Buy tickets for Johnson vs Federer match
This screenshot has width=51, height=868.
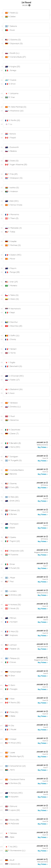pos(42,649)
